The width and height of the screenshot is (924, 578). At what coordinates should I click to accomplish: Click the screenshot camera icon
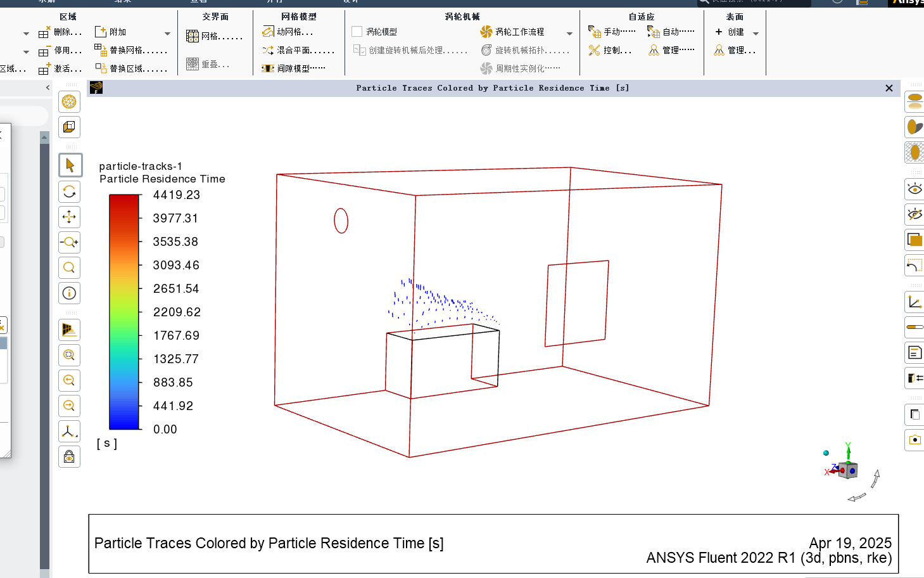[915, 440]
